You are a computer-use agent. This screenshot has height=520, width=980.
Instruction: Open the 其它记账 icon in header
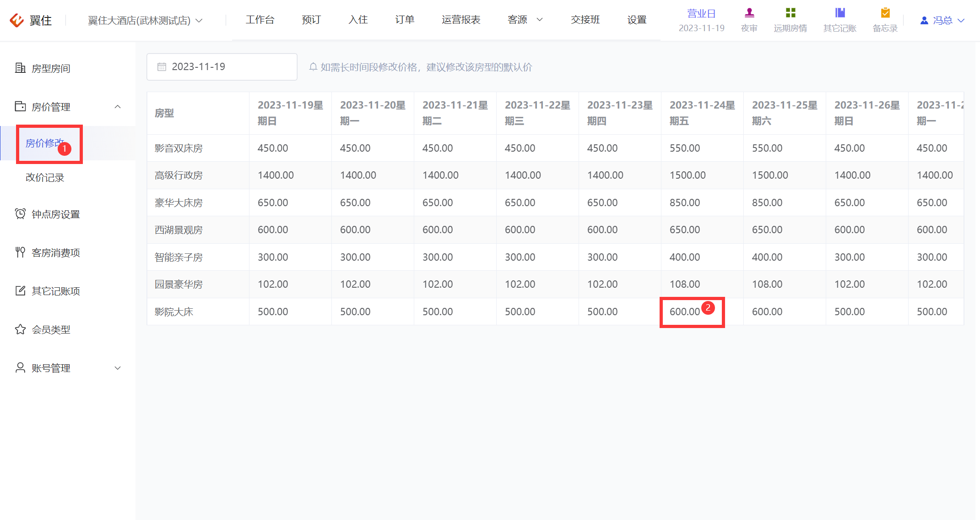pyautogui.click(x=840, y=13)
